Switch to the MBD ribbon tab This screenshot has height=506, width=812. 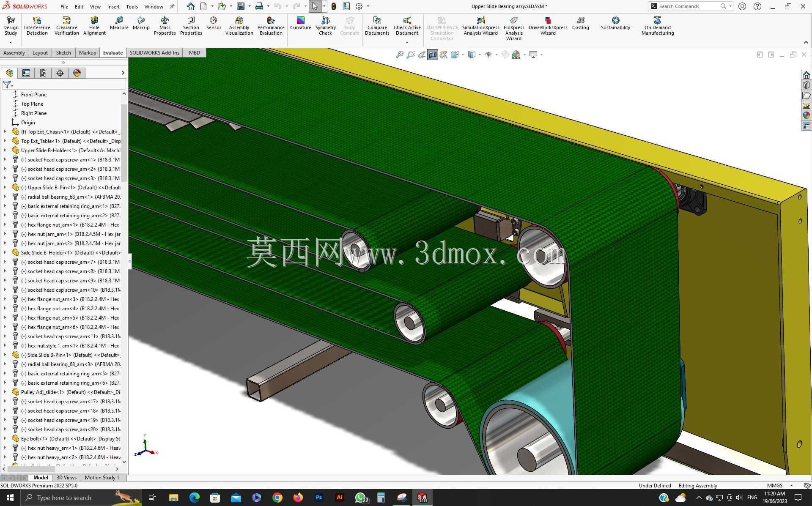pyautogui.click(x=195, y=53)
